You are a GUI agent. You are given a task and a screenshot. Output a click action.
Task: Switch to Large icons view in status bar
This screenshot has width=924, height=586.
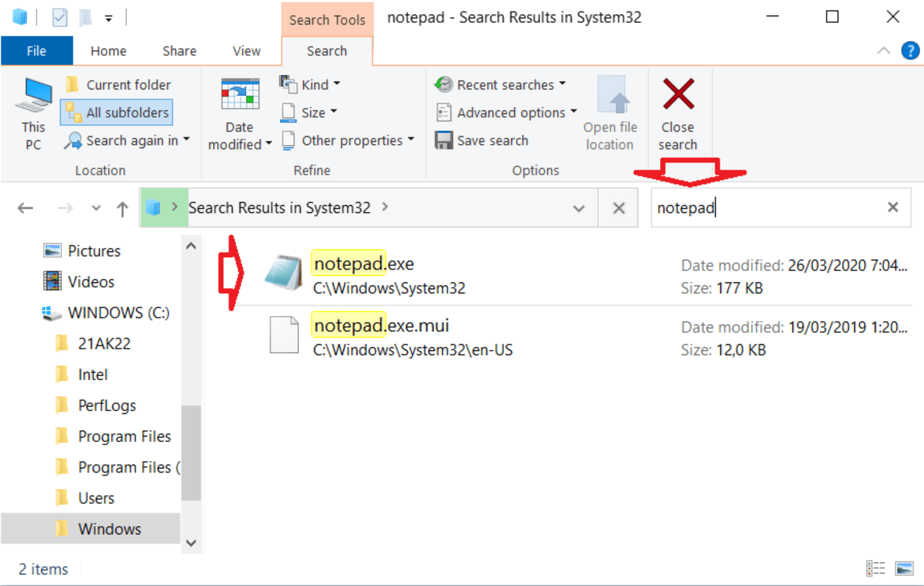[904, 568]
